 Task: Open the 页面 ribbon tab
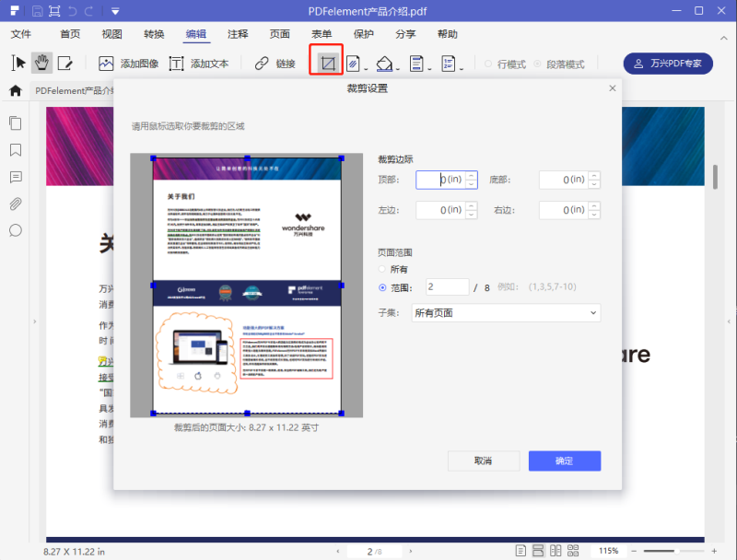point(279,34)
